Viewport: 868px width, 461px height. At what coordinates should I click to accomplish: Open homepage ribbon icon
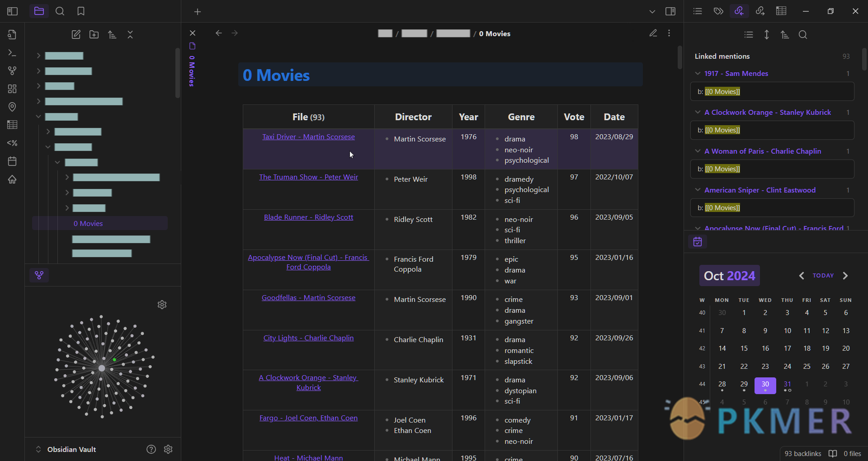[12, 179]
